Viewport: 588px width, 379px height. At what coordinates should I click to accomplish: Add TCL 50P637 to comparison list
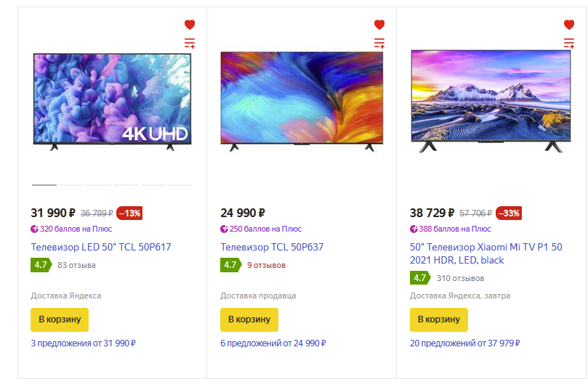pos(379,43)
